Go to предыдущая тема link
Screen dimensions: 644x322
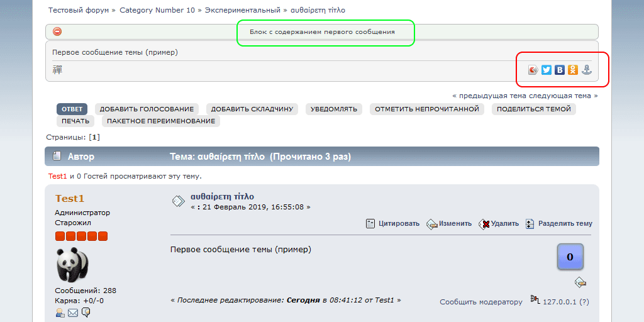tap(492, 96)
